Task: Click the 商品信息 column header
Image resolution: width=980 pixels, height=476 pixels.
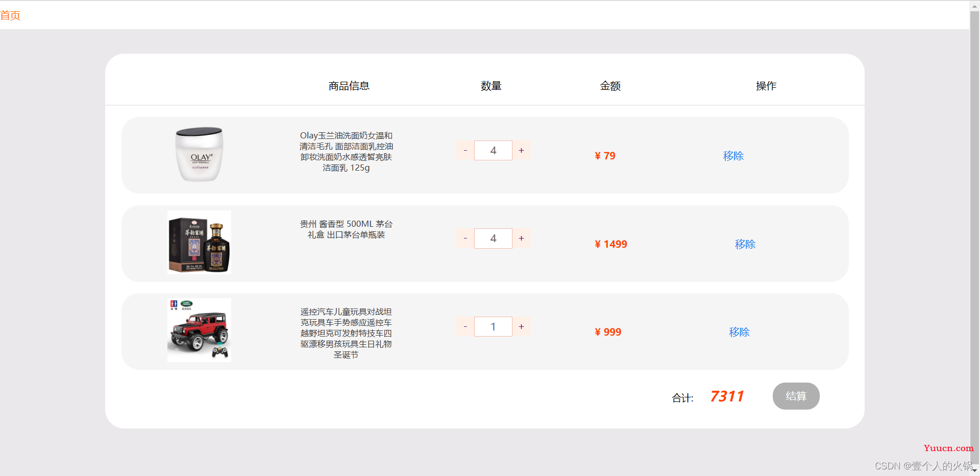Action: (x=349, y=86)
